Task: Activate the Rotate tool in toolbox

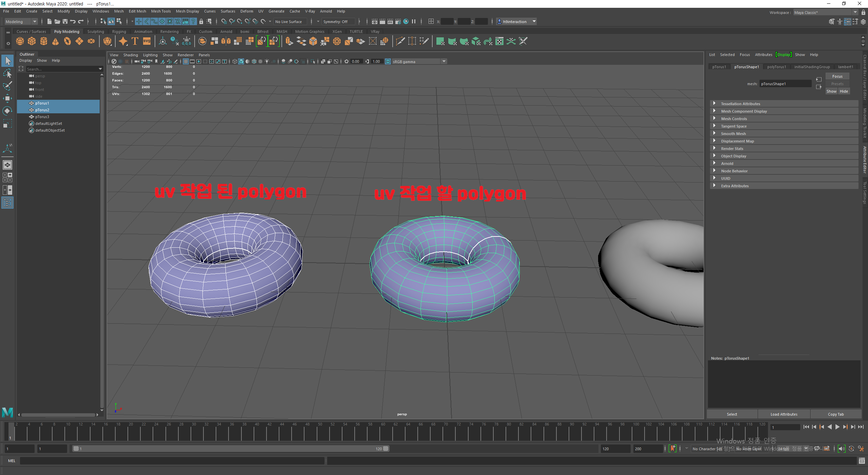Action: (x=7, y=111)
